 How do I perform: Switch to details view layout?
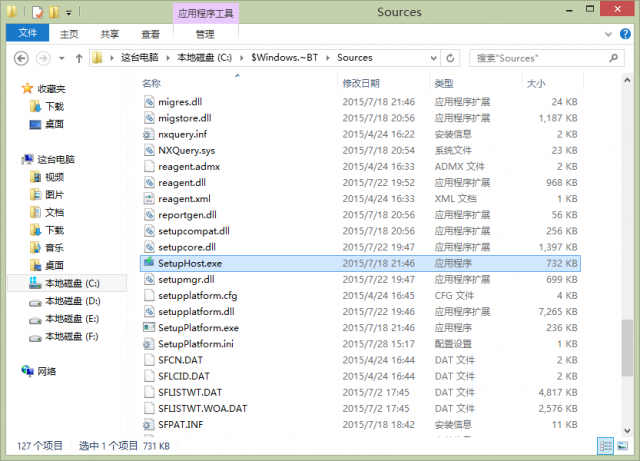(x=605, y=446)
